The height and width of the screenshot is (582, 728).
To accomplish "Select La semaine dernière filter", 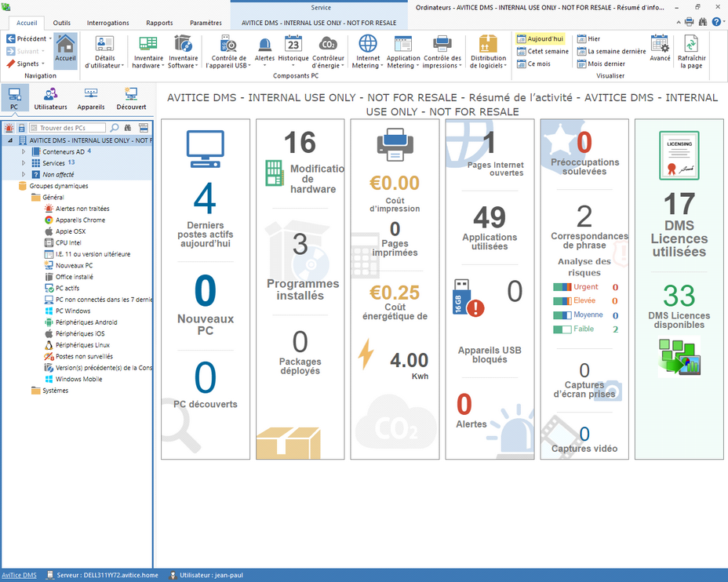I will [x=611, y=52].
